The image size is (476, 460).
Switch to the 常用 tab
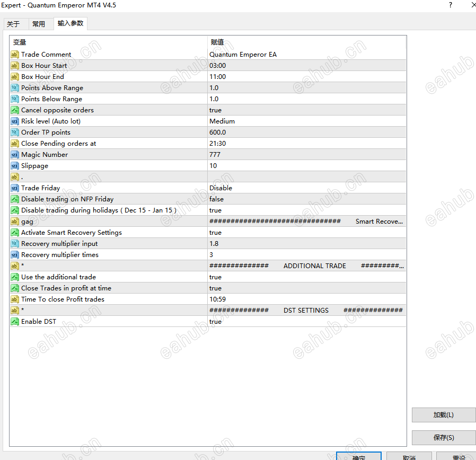pyautogui.click(x=41, y=24)
